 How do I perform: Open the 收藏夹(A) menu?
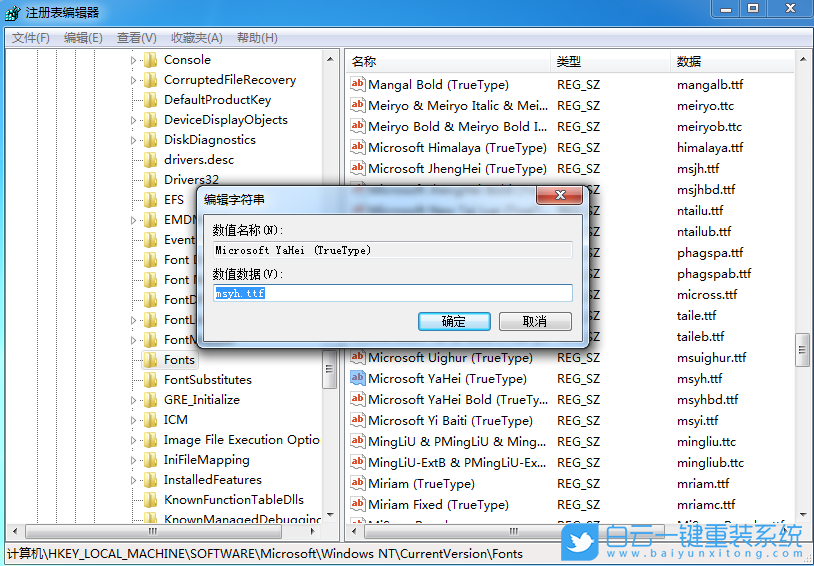[197, 38]
